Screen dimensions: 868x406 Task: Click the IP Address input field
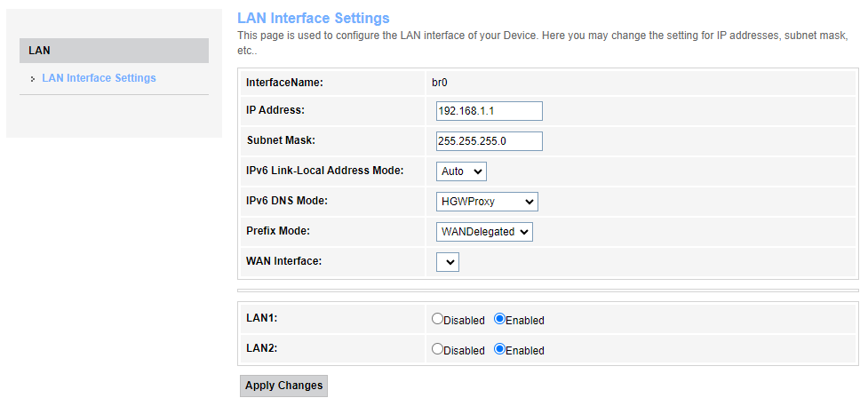489,111
